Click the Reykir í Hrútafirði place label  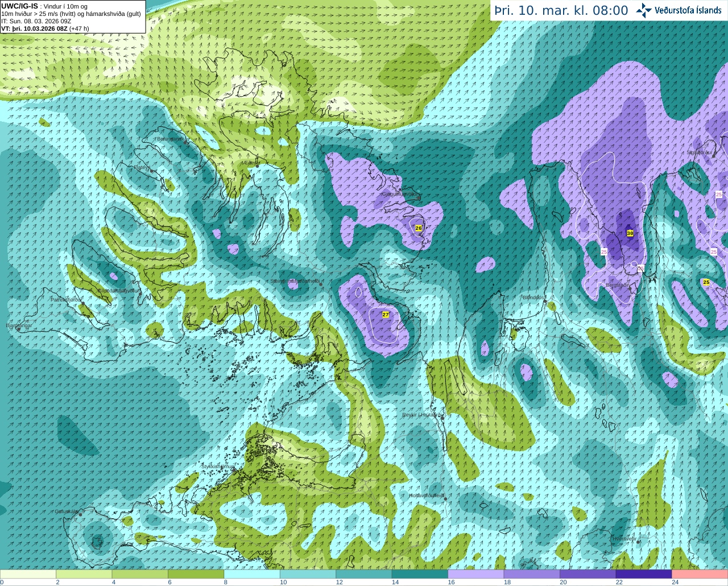[x=422, y=415]
